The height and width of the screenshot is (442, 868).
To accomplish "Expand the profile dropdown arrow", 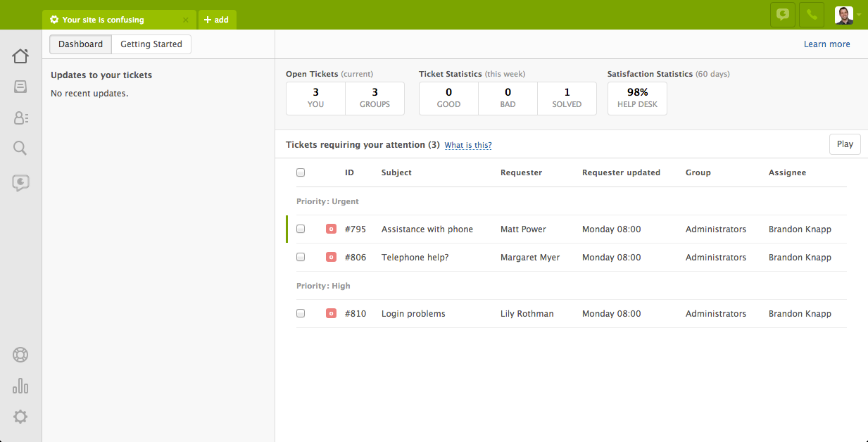I will click(x=859, y=15).
